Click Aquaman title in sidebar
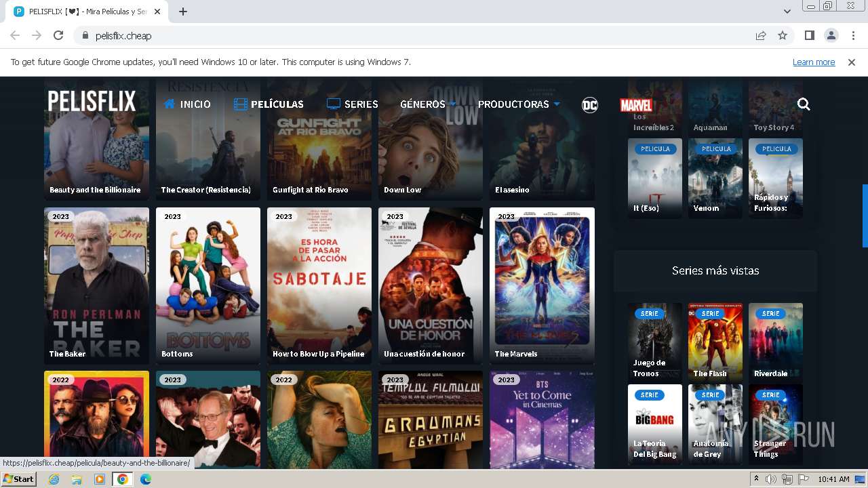This screenshot has width=868, height=488. coord(710,127)
